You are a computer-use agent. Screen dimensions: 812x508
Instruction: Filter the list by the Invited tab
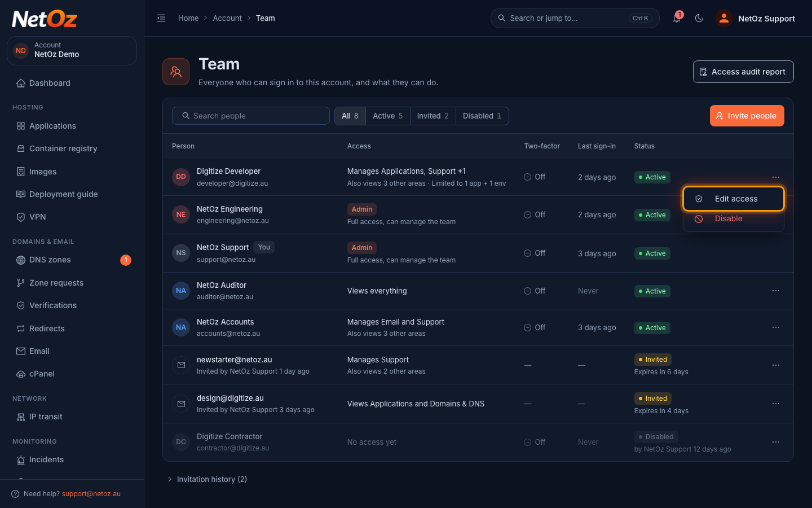(x=433, y=116)
